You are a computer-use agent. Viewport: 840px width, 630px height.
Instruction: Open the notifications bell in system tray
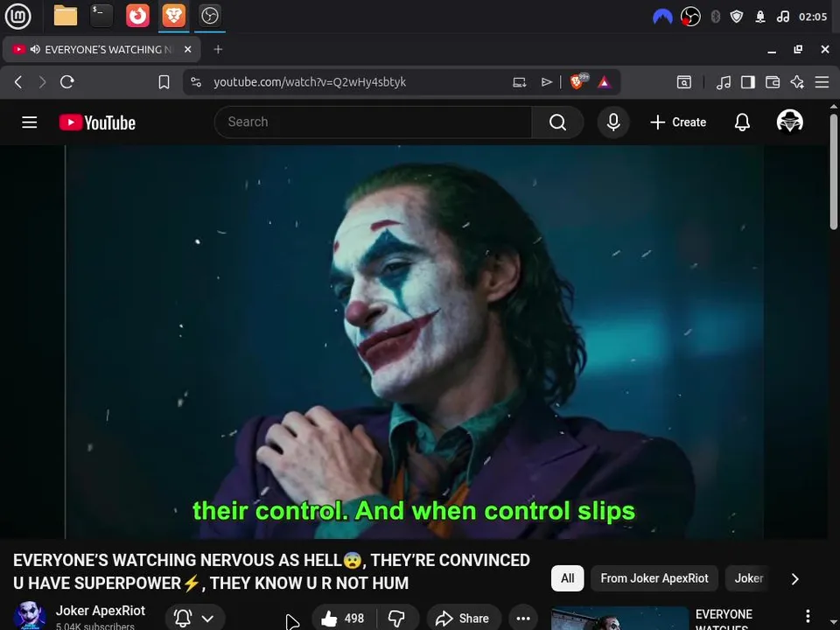click(x=760, y=17)
